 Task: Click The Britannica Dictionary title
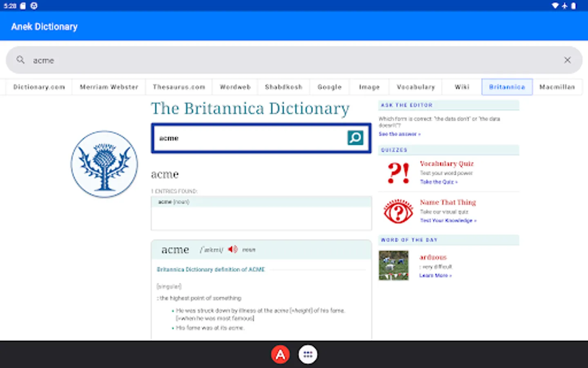point(250,109)
